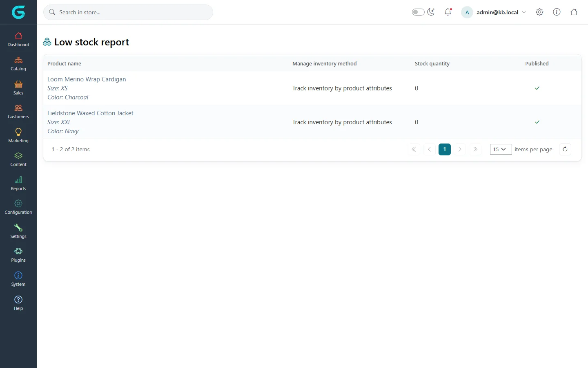Click 'Size: XS' attribute text
This screenshot has height=368, width=588.
(x=58, y=88)
